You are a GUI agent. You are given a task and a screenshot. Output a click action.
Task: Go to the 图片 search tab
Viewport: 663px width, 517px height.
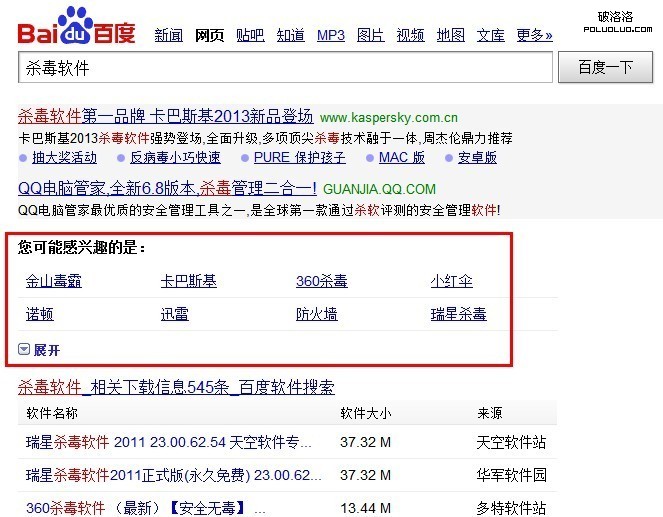[x=370, y=35]
